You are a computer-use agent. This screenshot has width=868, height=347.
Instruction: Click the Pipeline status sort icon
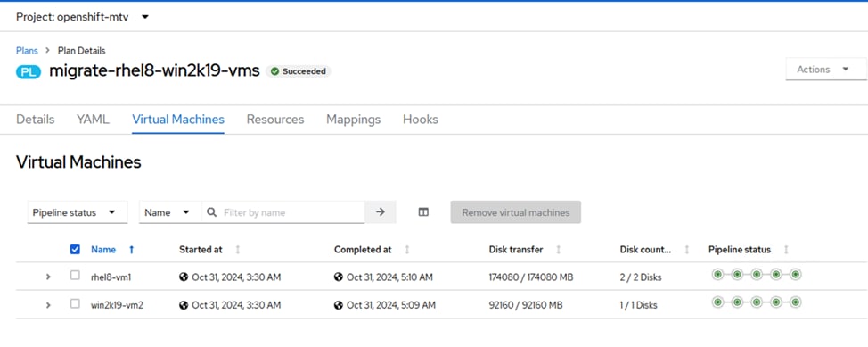[x=786, y=250]
